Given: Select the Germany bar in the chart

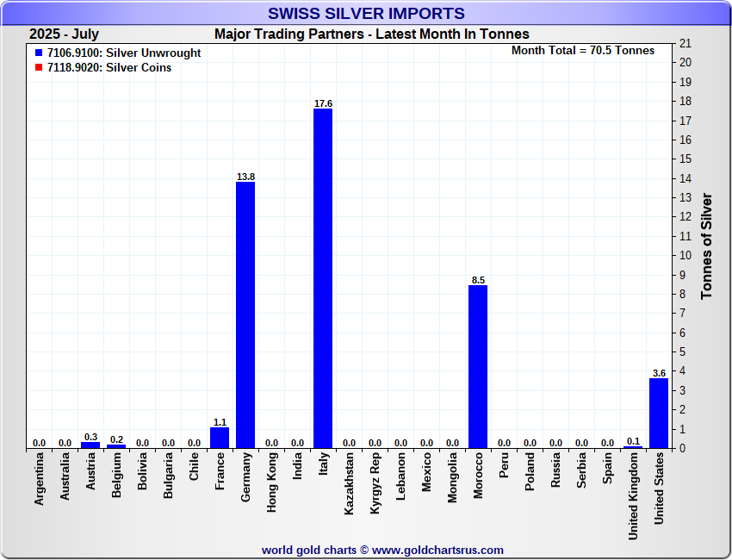Looking at the screenshot, I should [x=245, y=314].
